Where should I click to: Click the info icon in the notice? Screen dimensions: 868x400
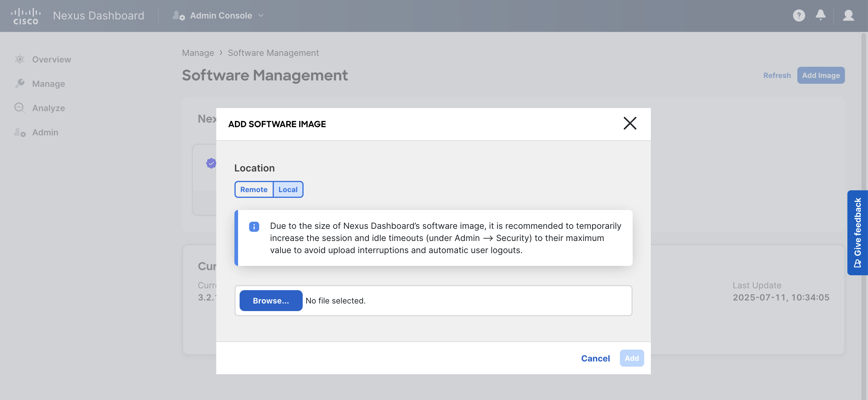pos(254,227)
